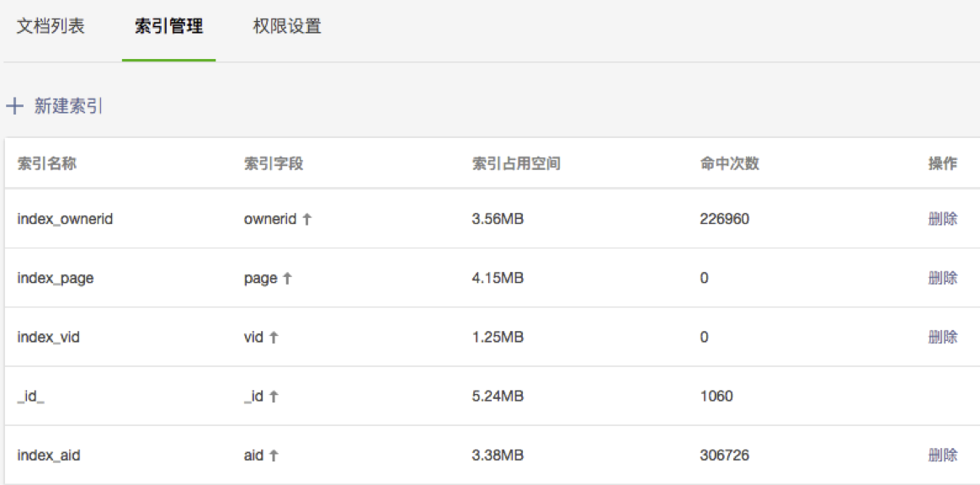Click the 0 hit count for index_page
980x485 pixels.
705,278
